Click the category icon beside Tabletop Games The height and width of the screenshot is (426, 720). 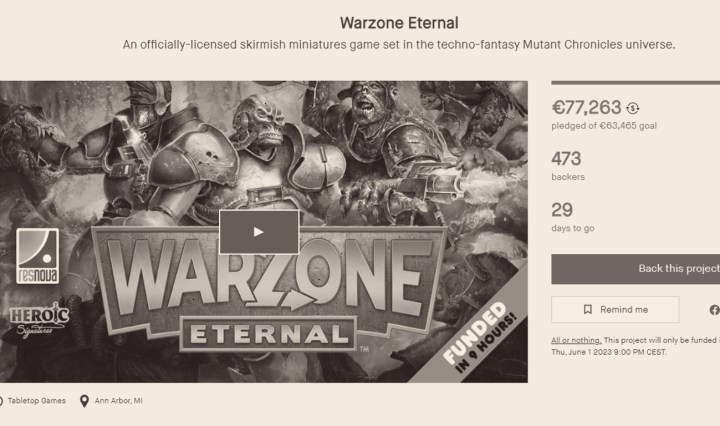(1, 401)
